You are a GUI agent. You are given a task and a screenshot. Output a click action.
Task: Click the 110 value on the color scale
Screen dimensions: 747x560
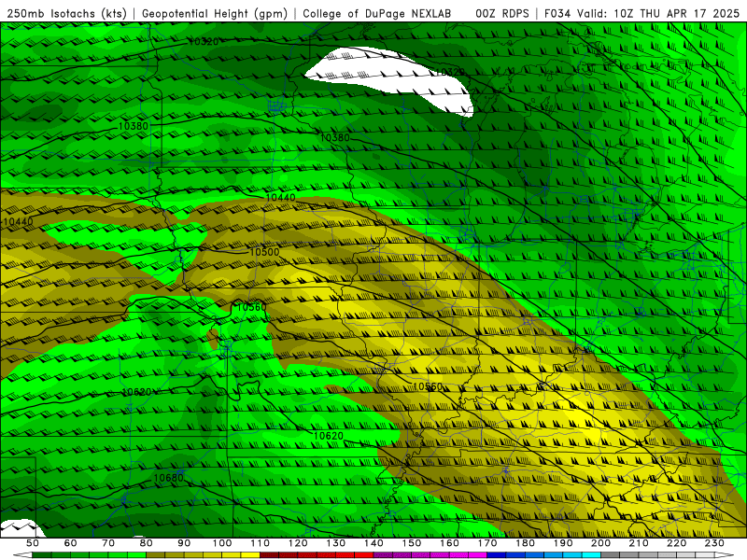[260, 543]
